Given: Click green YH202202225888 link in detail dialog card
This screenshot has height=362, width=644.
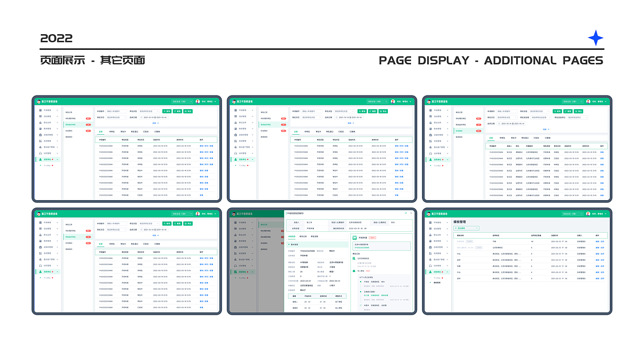Looking at the screenshot, I should (x=362, y=247).
